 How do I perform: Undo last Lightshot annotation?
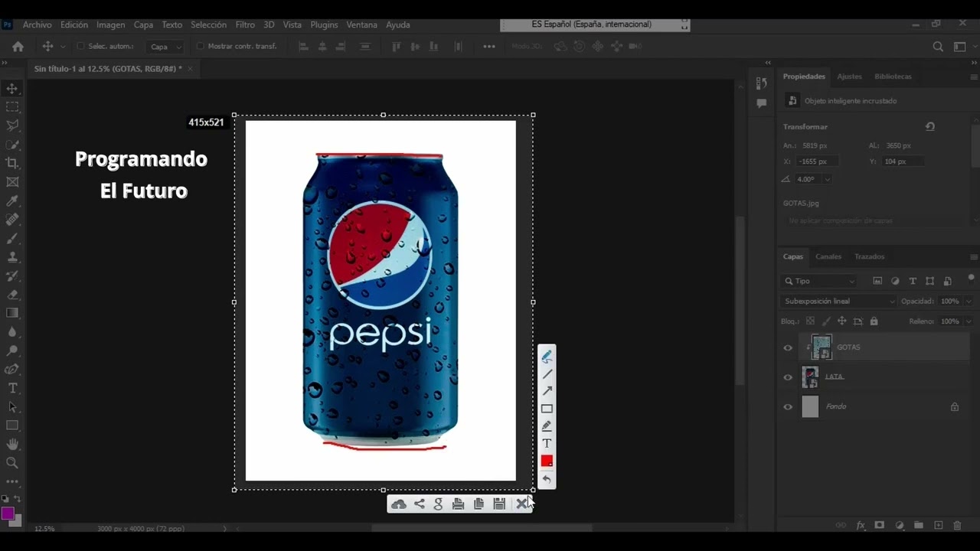tap(547, 480)
